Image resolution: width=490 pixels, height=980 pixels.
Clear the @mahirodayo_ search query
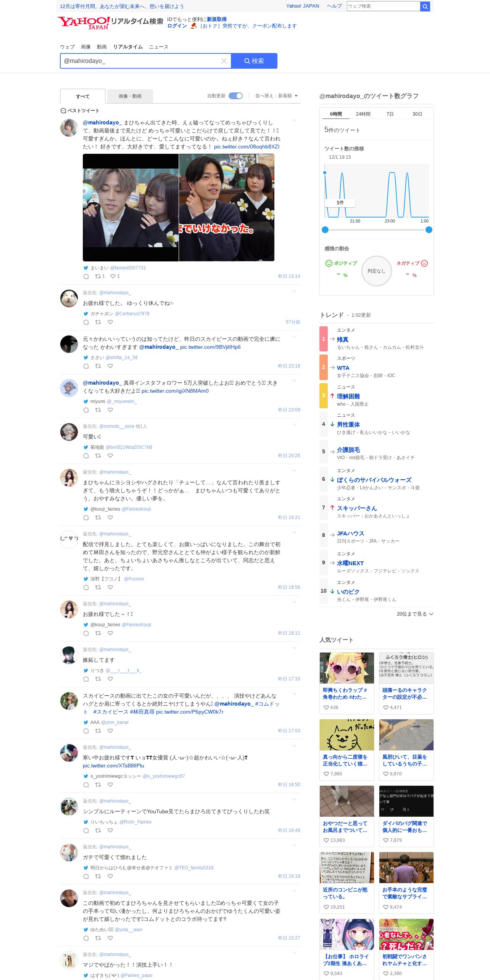tap(224, 61)
